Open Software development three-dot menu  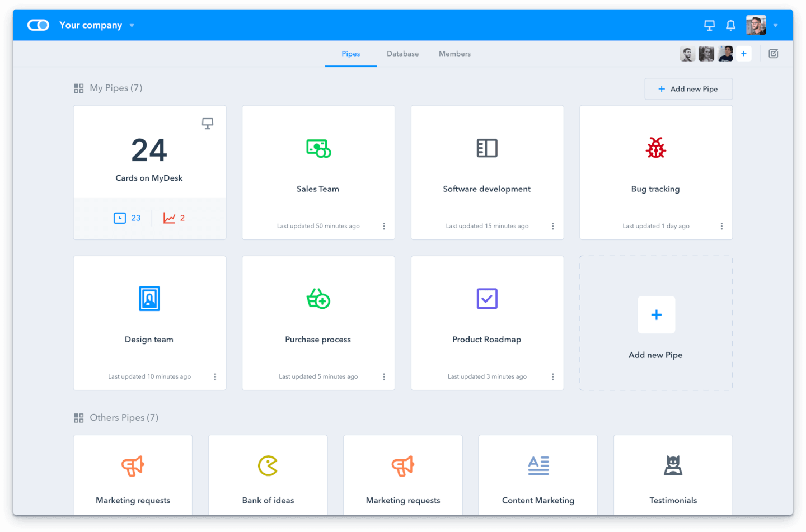[552, 226]
